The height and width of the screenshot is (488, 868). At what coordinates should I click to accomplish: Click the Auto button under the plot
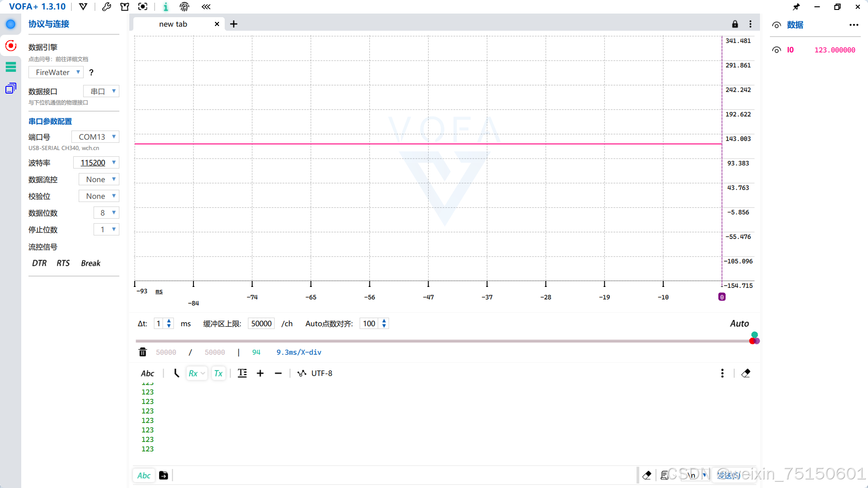coord(739,324)
